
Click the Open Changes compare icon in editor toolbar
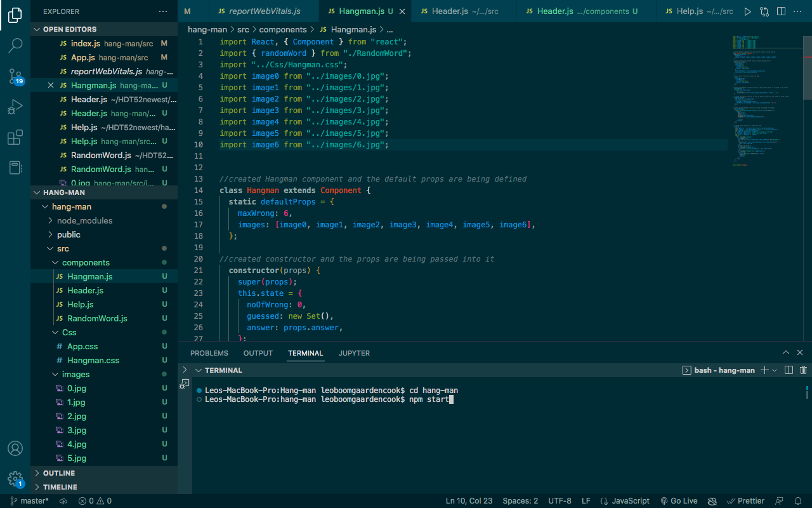pyautogui.click(x=764, y=11)
